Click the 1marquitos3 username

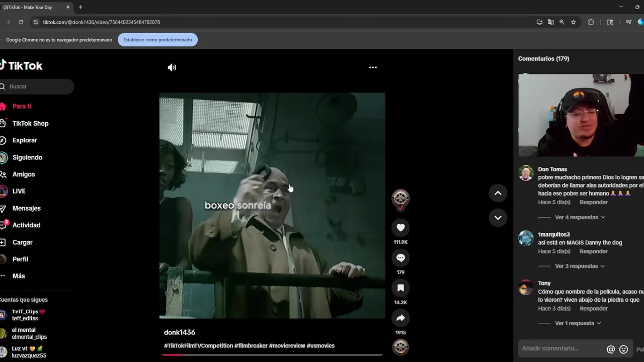tap(554, 234)
